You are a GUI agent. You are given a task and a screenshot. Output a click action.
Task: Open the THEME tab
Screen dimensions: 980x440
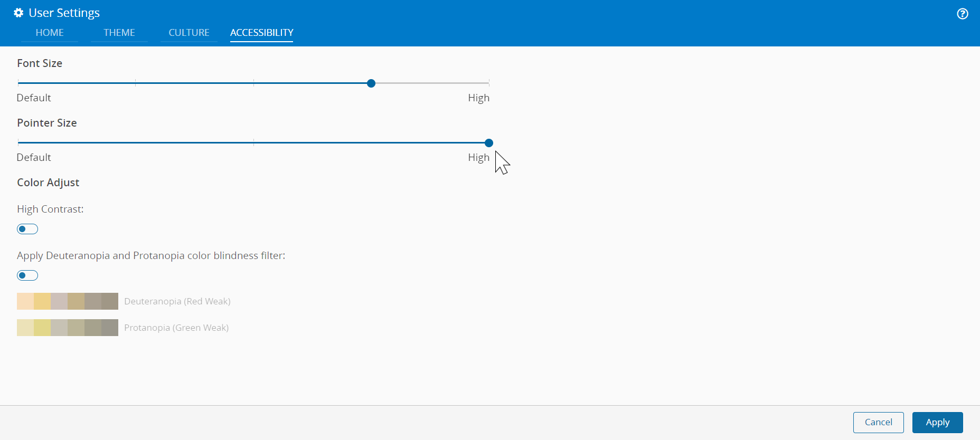[119, 33]
